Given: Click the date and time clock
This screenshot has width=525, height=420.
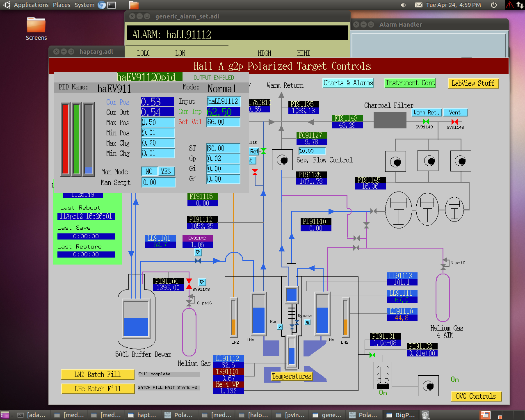Looking at the screenshot, I should pyautogui.click(x=454, y=5).
